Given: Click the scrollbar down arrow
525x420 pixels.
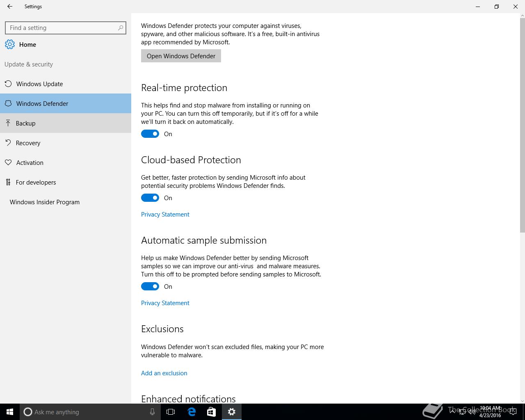Looking at the screenshot, I should 522,401.
